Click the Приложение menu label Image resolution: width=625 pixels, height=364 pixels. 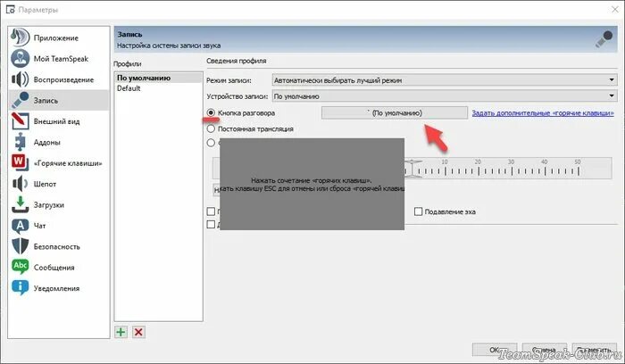[x=55, y=37]
